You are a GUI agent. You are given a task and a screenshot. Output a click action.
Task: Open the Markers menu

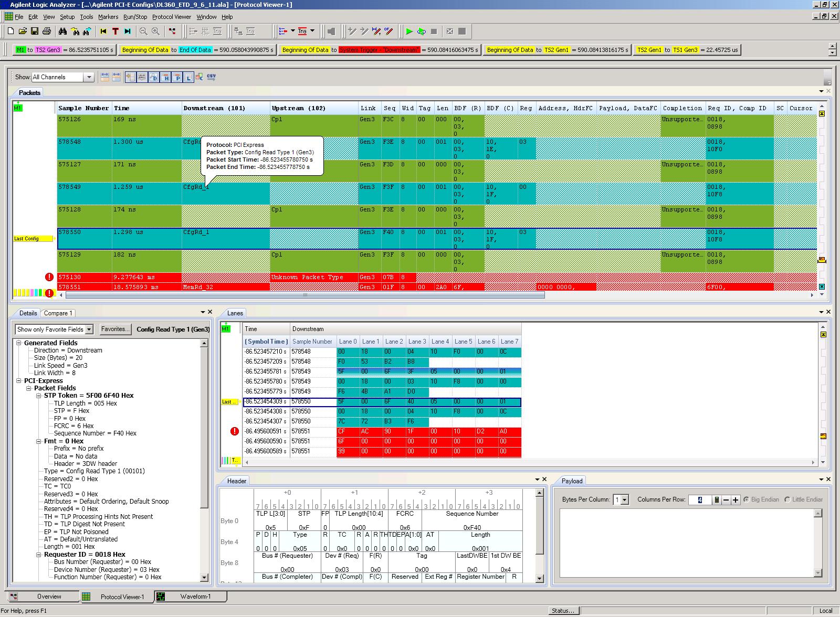tap(108, 17)
